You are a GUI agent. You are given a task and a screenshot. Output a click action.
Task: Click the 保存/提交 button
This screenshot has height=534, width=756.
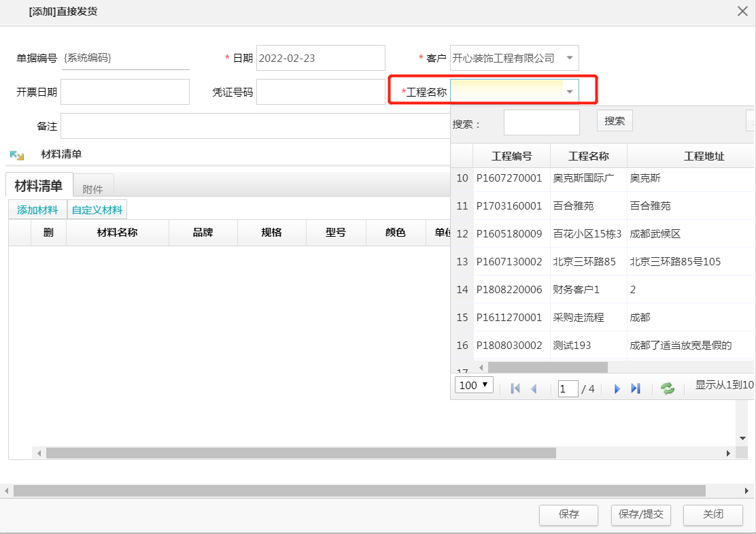coord(640,515)
